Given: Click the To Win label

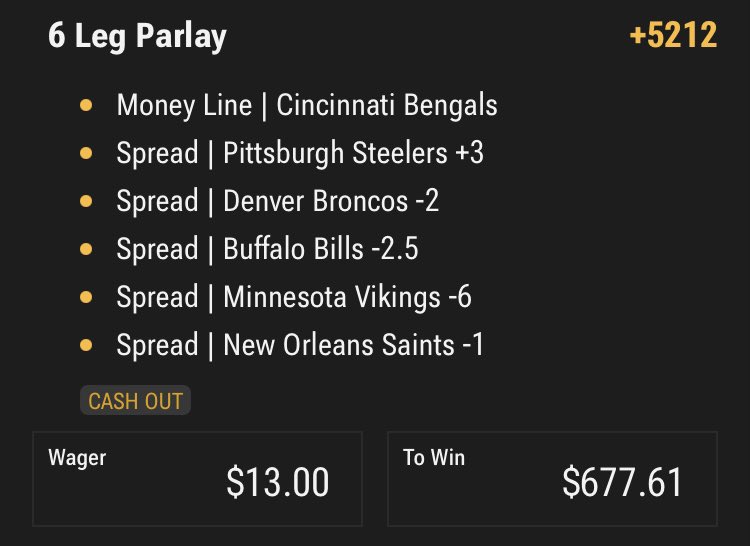Looking at the screenshot, I should point(434,458).
